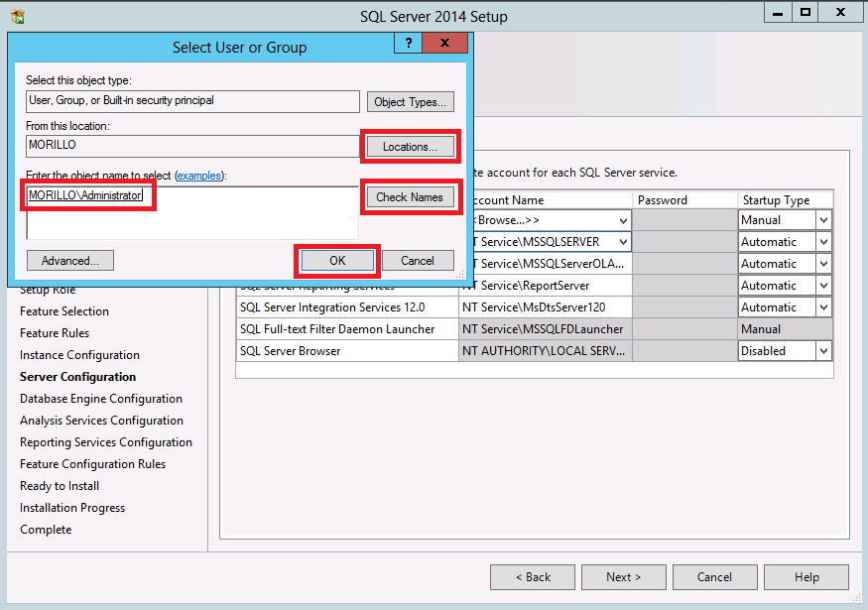Click the object type field
Viewport: 868px width, 610px height.
coord(192,101)
